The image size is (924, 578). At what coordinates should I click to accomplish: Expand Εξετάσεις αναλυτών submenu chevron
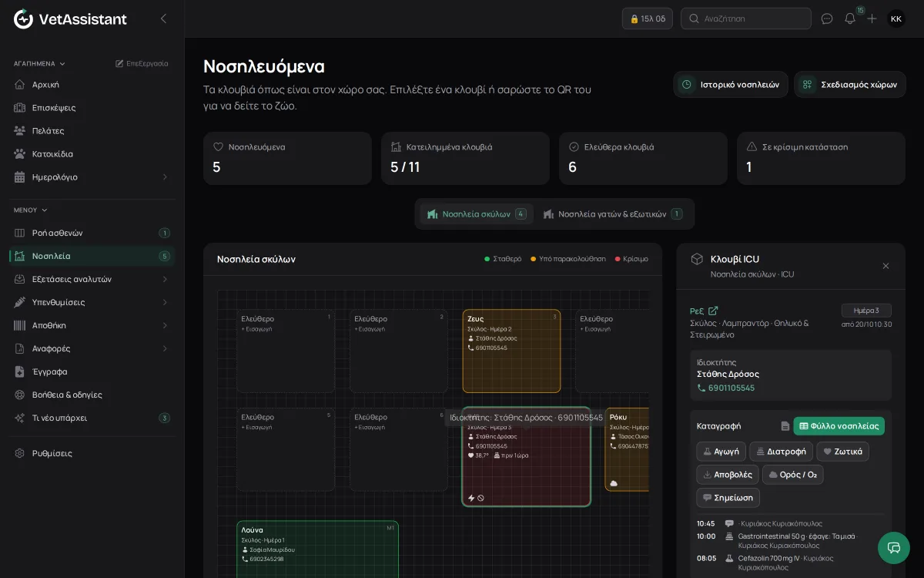coord(164,279)
